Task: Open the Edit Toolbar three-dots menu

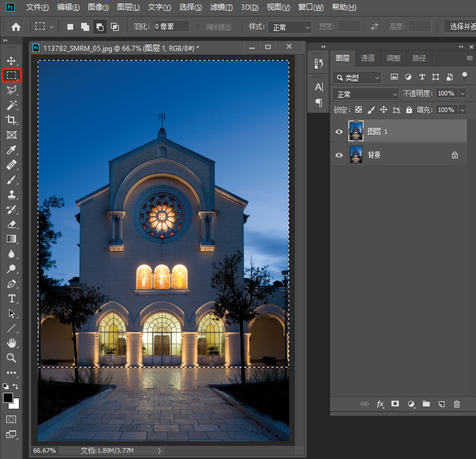Action: [x=11, y=373]
